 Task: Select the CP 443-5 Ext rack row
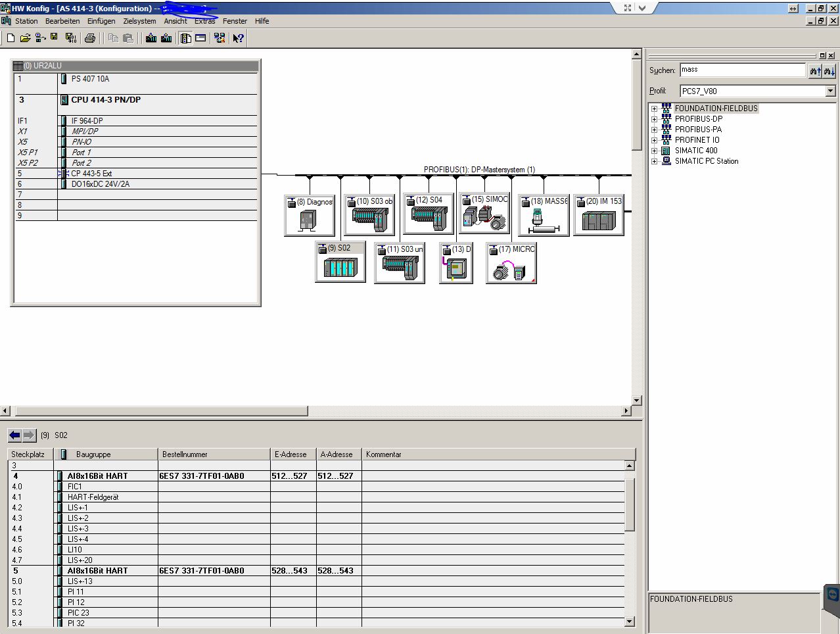(x=136, y=174)
